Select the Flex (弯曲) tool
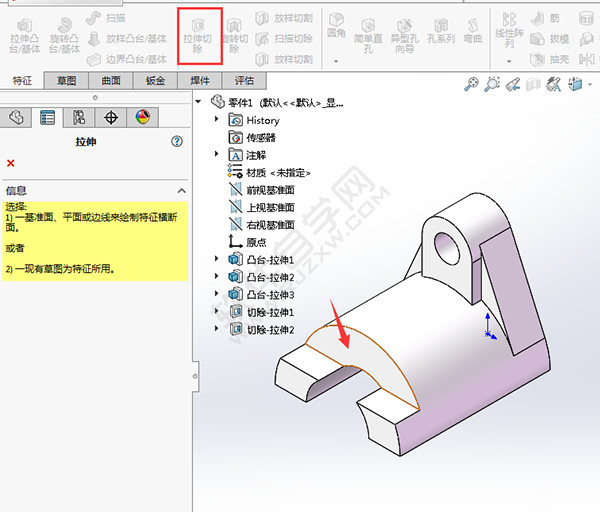This screenshot has width=600, height=512. pos(473,31)
